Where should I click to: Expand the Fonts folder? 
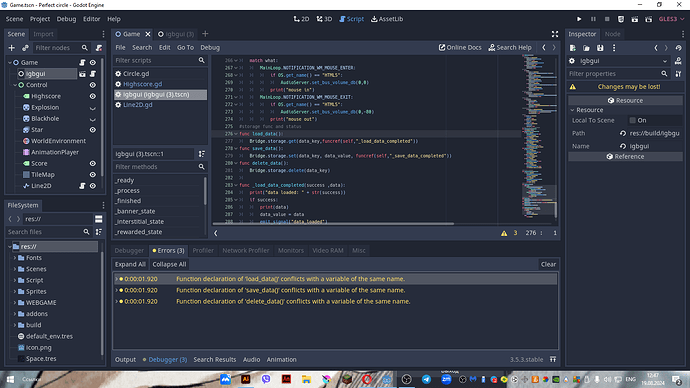pyautogui.click(x=15, y=258)
